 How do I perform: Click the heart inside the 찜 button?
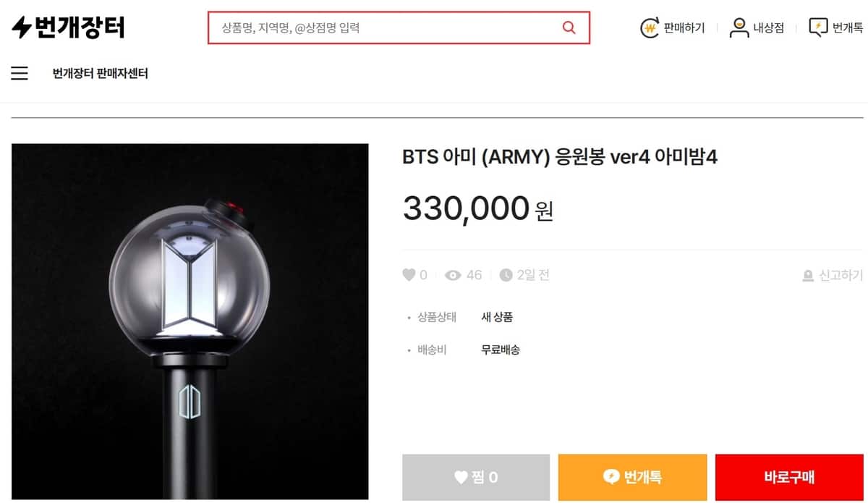(461, 478)
